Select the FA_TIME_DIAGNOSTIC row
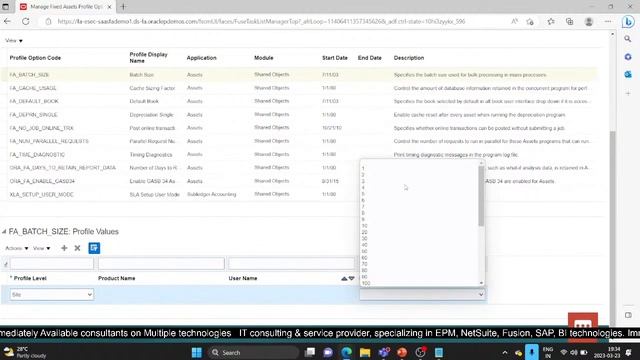This screenshot has height=360, width=640. (299, 155)
